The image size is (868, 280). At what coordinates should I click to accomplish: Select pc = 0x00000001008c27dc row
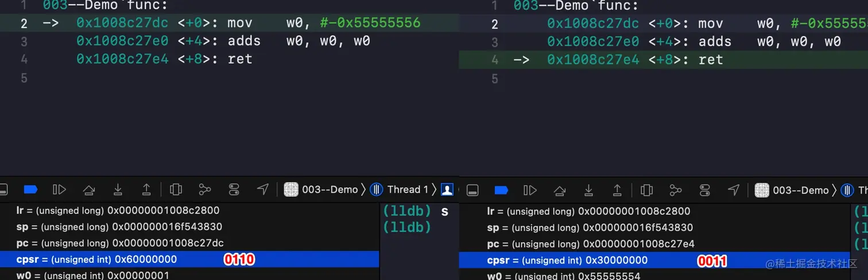(x=189, y=243)
